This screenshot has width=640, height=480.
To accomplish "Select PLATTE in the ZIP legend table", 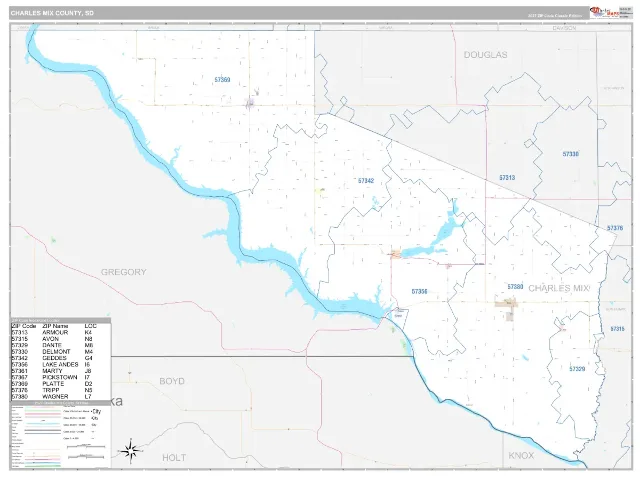I will coord(53,384).
